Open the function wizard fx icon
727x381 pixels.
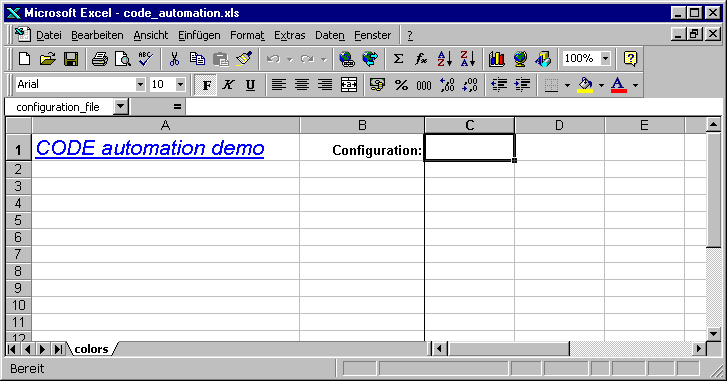[421, 59]
